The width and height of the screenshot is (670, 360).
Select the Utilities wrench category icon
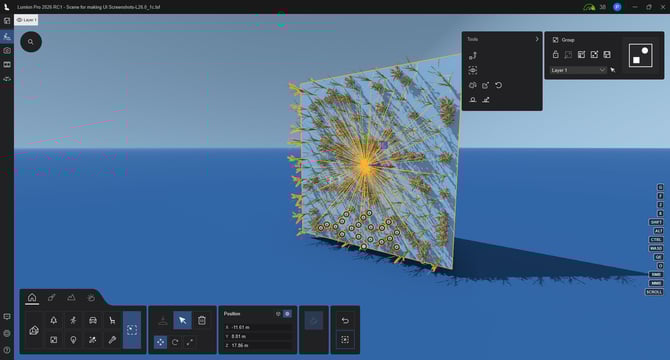coord(112,340)
